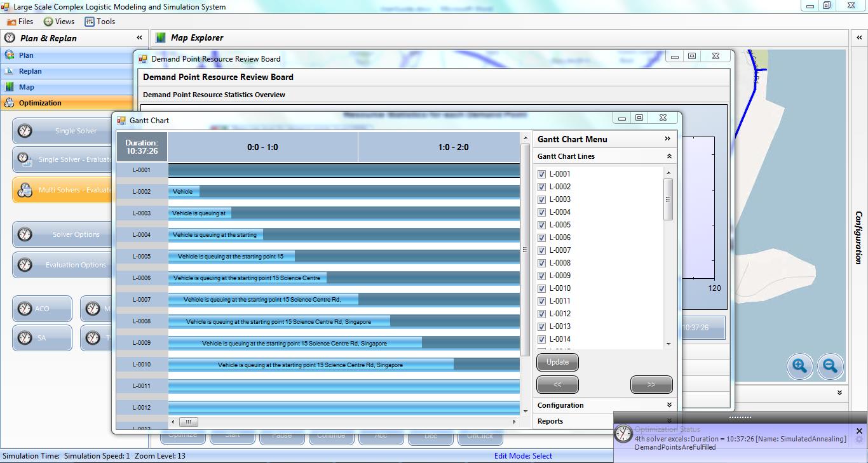Collapse the Gantt Chart Lines section
This screenshot has width=868, height=463.
668,156
